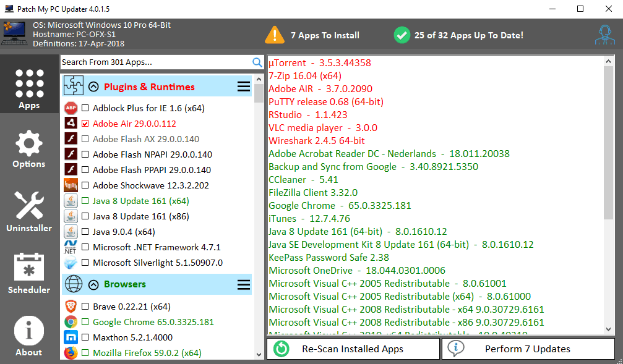Click Re-Scan Installed Apps button
Screen dimensions: 623x364
[x=353, y=349]
